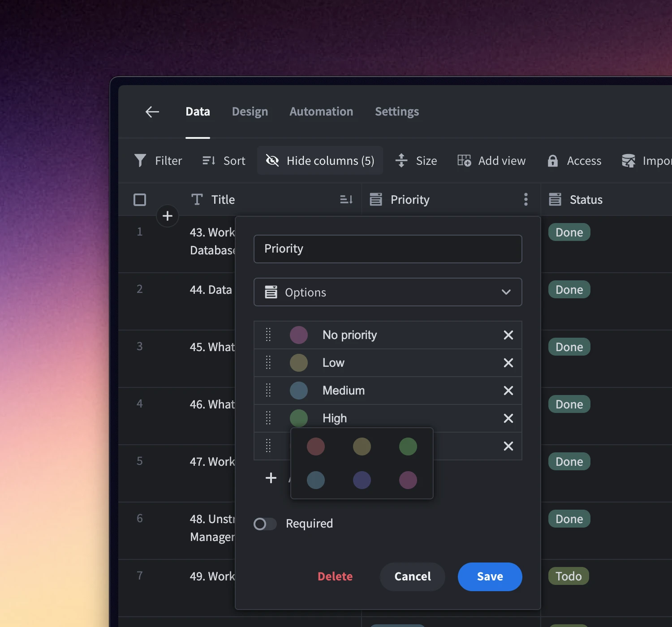Delete the Priority column
Viewport: 672px width, 627px height.
335,576
